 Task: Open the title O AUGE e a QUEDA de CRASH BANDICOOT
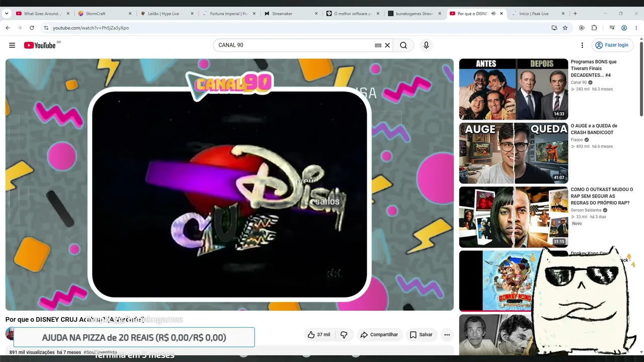click(594, 129)
